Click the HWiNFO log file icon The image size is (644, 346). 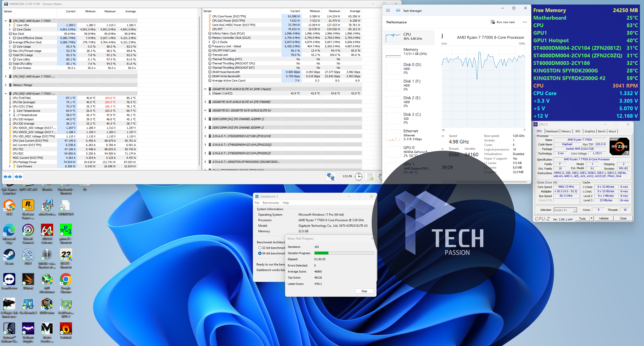[370, 176]
